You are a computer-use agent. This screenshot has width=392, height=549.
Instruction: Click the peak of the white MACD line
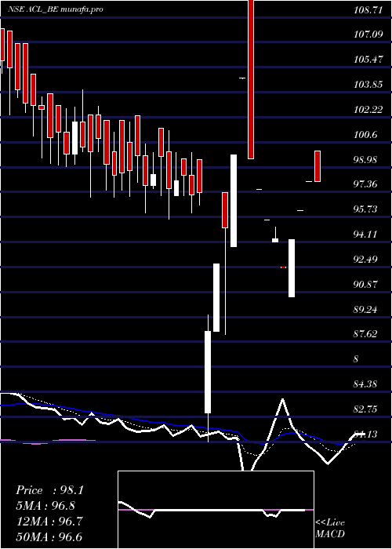pos(282,399)
